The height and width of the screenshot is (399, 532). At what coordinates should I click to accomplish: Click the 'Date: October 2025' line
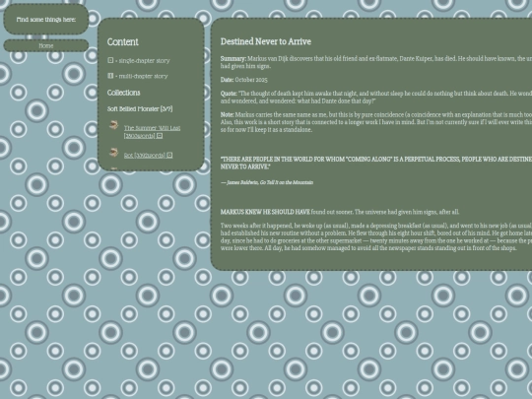[244, 80]
